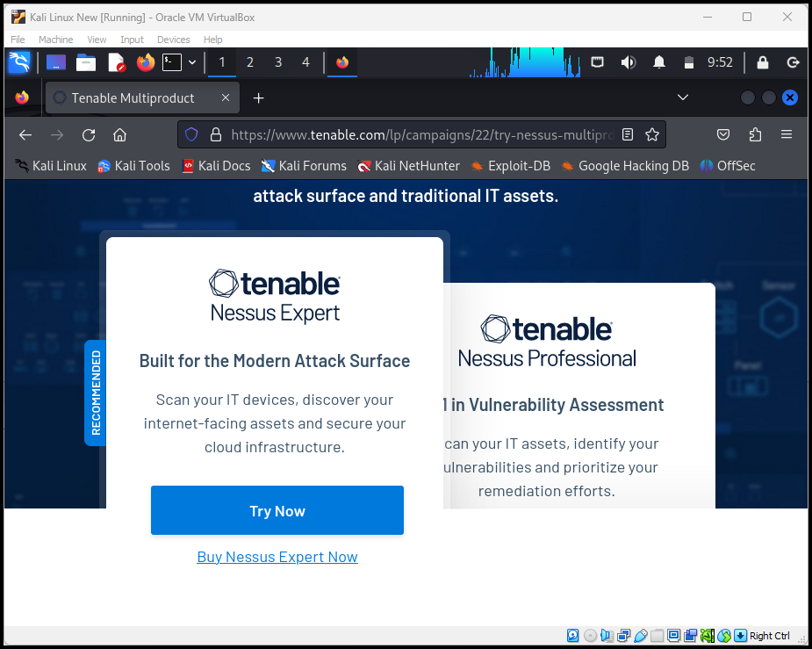The height and width of the screenshot is (649, 812).
Task: Click VirtualBox hard disk activity status icon
Action: pyautogui.click(x=572, y=636)
